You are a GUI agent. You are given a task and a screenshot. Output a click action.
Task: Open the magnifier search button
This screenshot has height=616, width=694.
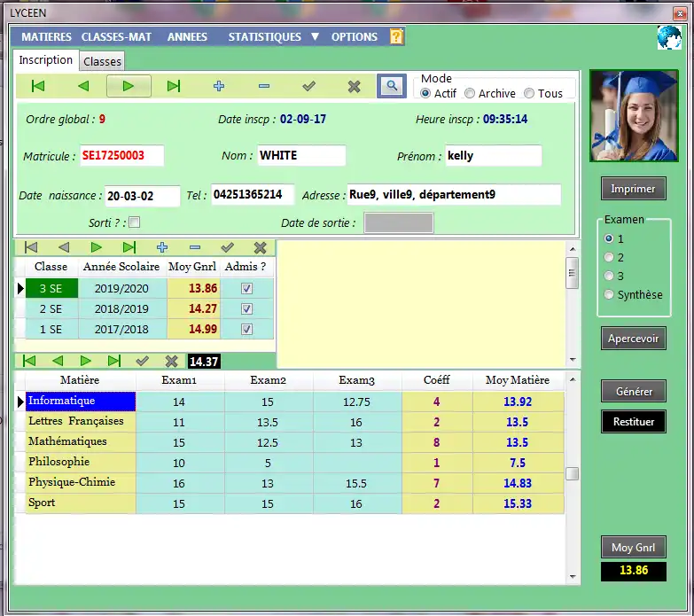[x=392, y=85]
